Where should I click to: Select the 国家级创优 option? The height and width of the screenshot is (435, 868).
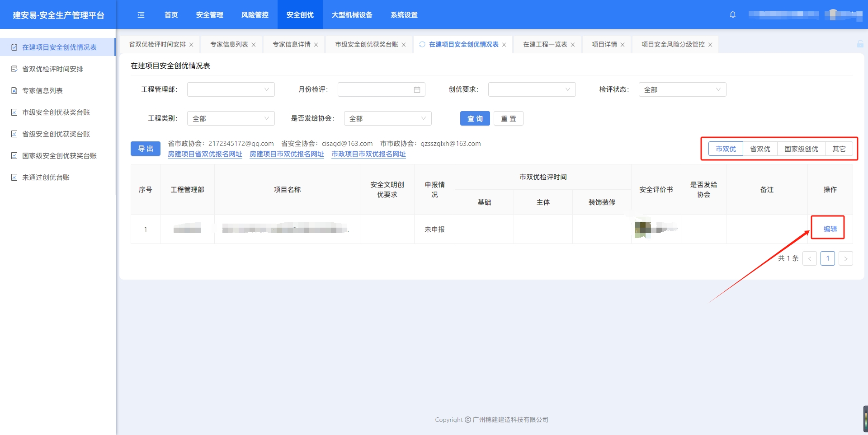pyautogui.click(x=801, y=149)
